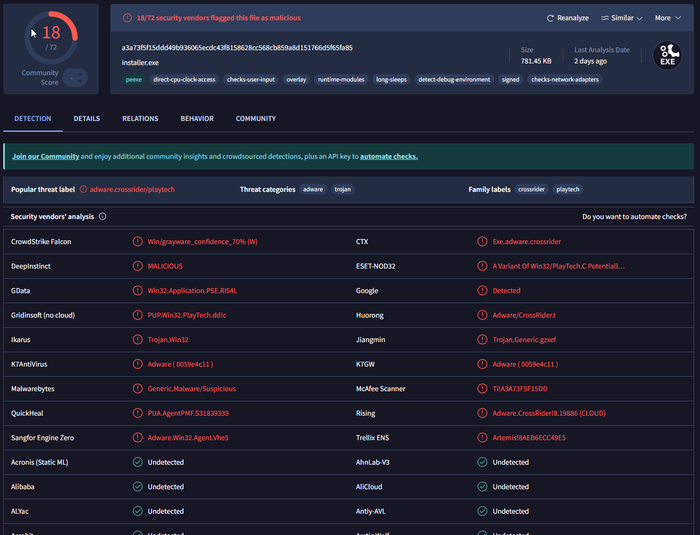The width and height of the screenshot is (700, 535).
Task: Click Malwarebytes' detection alert icon
Action: (x=138, y=389)
